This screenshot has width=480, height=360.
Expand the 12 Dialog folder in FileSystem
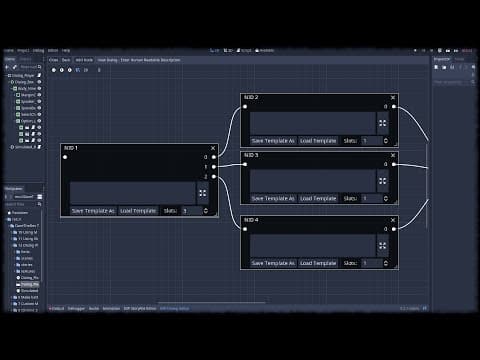(12, 245)
